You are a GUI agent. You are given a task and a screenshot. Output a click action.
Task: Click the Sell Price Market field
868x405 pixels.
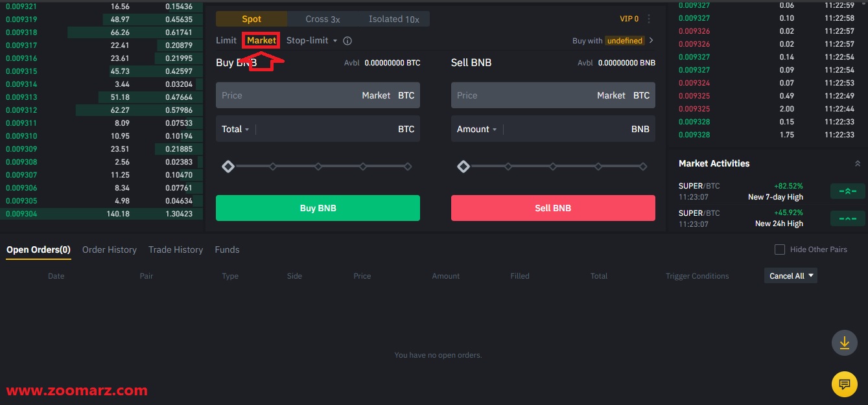553,95
